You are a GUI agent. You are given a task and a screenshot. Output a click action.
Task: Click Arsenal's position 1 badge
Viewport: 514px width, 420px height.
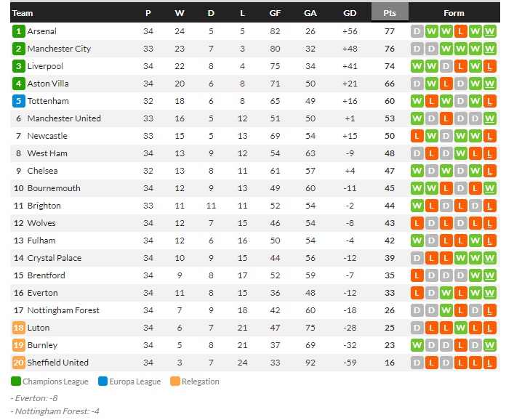click(18, 31)
